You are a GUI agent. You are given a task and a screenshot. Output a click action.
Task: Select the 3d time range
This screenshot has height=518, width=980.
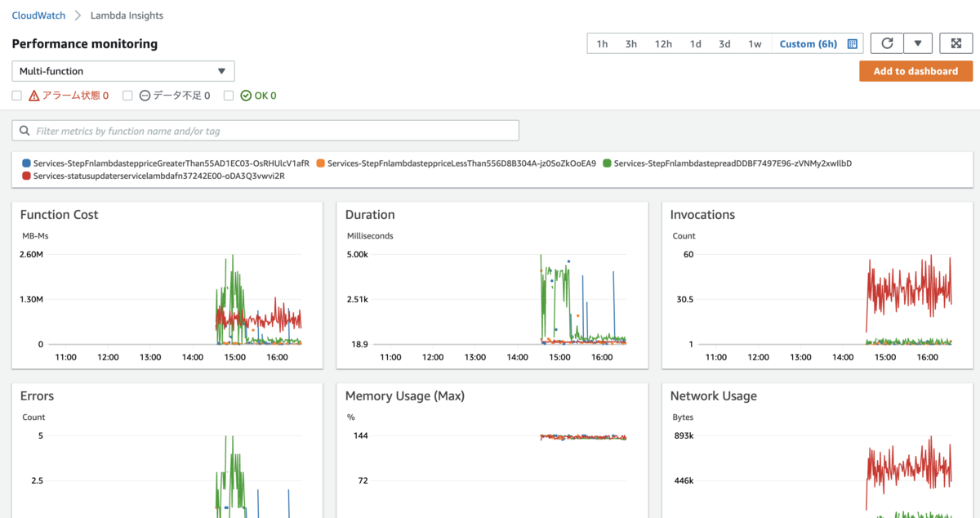pos(724,44)
